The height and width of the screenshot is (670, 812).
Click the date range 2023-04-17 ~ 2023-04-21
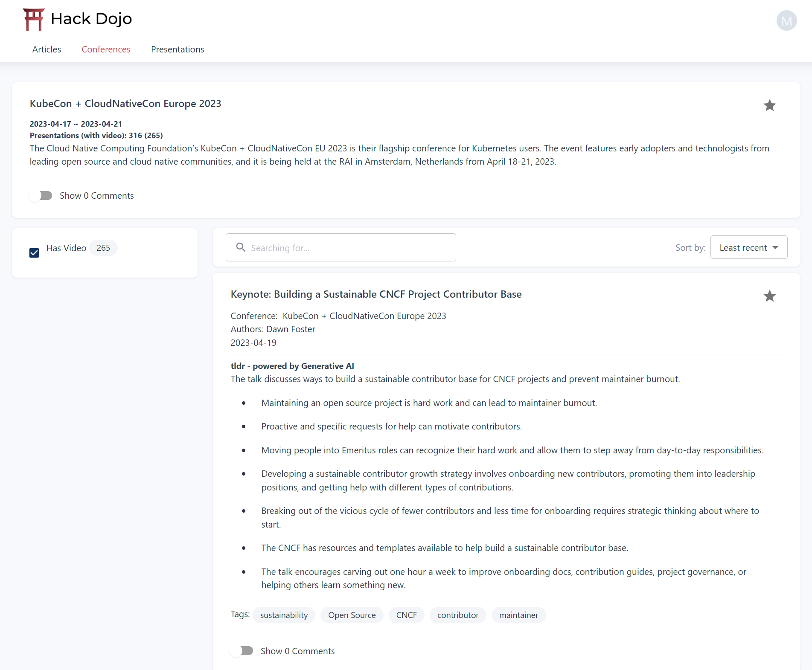click(x=76, y=124)
